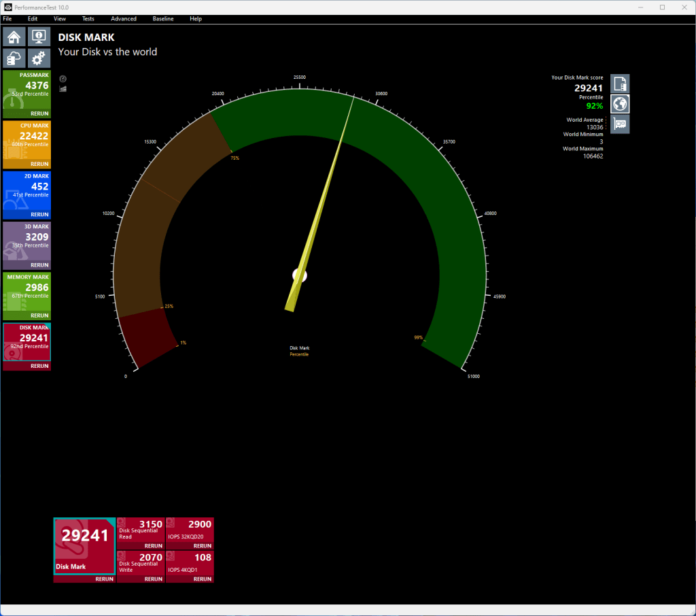Click the World Minimum 3 value
This screenshot has width=696, height=616.
(602, 142)
